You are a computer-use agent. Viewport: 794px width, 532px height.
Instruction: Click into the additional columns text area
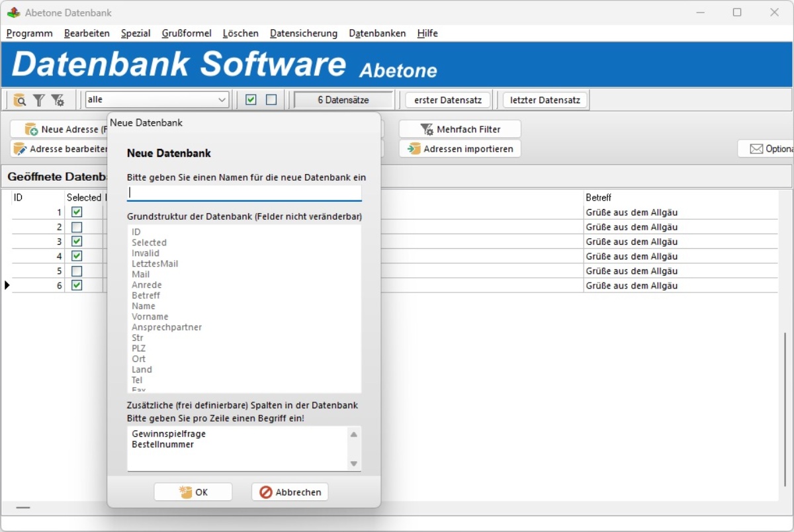coord(244,448)
